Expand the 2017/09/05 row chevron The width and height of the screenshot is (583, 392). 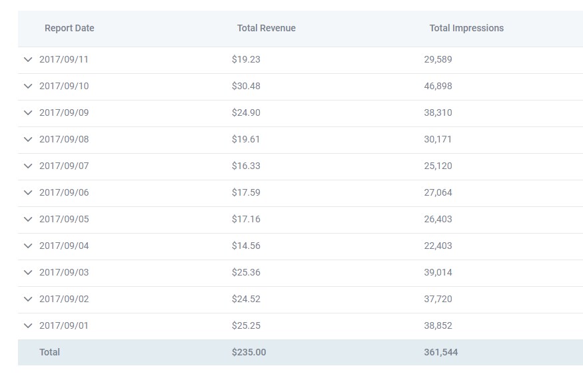(x=28, y=219)
